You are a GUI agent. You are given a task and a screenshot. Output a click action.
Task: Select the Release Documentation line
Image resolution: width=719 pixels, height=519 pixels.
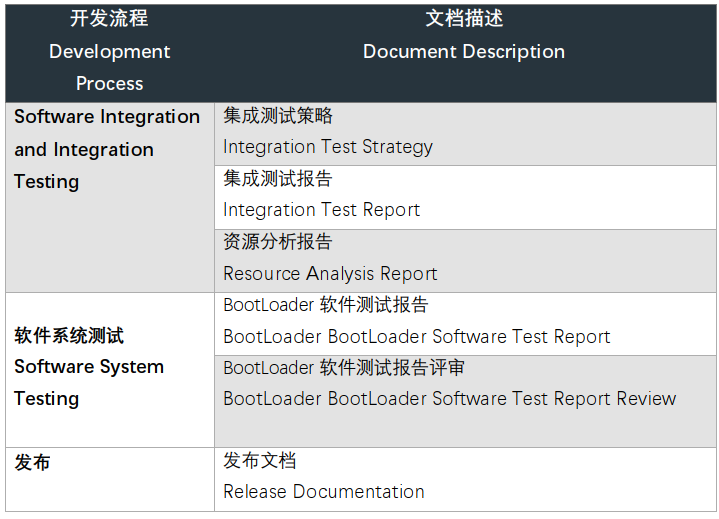(324, 492)
